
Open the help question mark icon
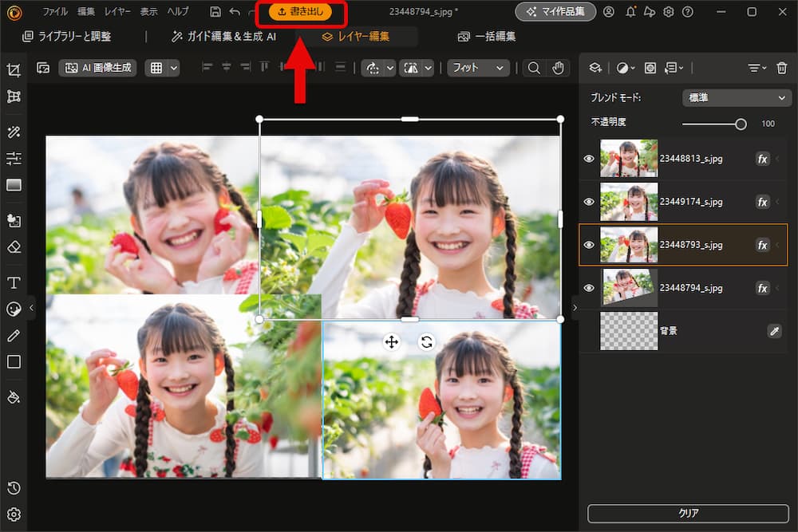(x=688, y=12)
